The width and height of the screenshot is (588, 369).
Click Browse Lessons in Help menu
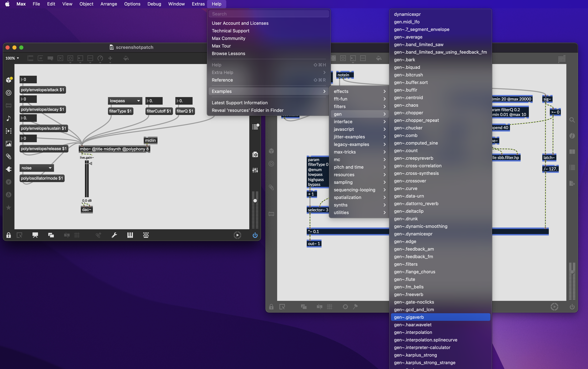point(269,54)
